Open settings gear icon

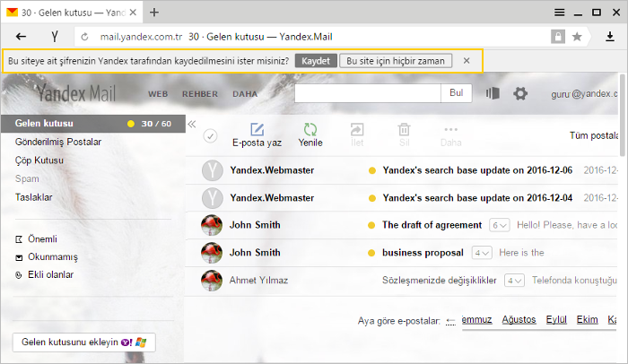pyautogui.click(x=520, y=94)
